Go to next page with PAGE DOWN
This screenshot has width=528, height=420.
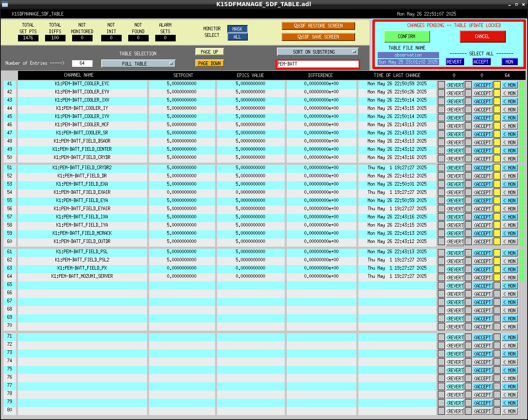click(209, 64)
